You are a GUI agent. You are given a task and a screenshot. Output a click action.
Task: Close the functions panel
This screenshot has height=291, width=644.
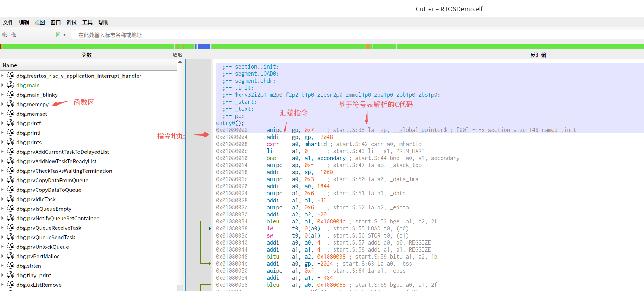pyautogui.click(x=181, y=55)
